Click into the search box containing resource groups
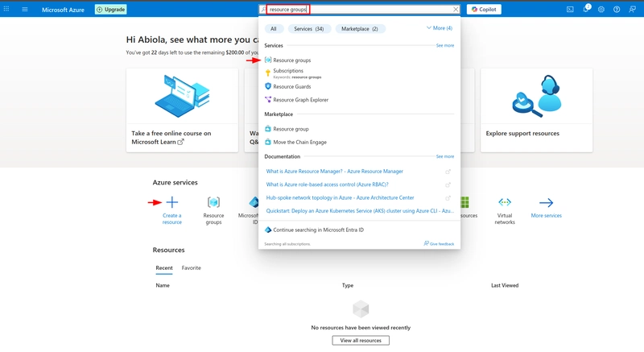The image size is (644, 352). pyautogui.click(x=359, y=9)
